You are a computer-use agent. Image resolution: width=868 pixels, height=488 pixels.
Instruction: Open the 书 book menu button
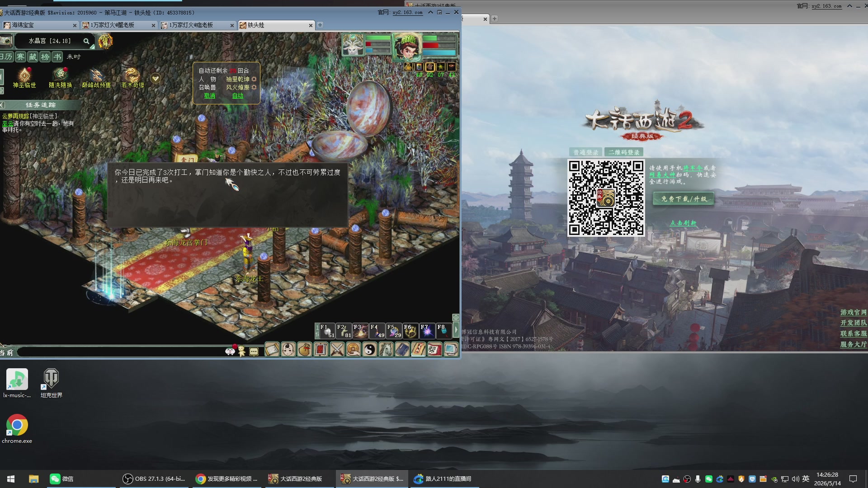click(x=57, y=57)
